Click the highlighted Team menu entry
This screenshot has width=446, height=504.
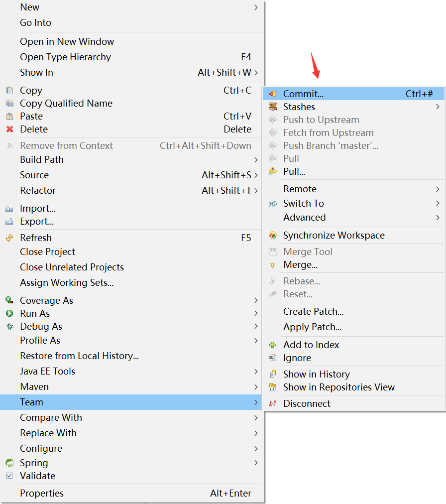[x=132, y=402]
